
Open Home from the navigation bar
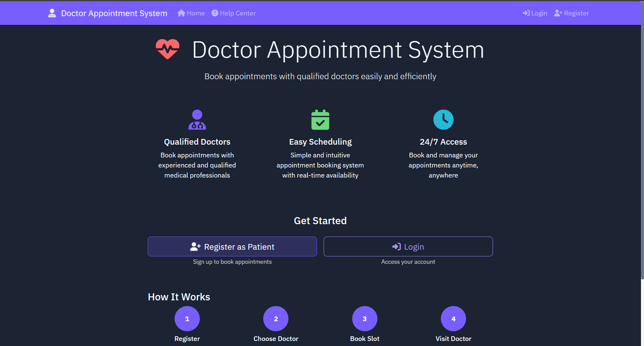[x=191, y=13]
